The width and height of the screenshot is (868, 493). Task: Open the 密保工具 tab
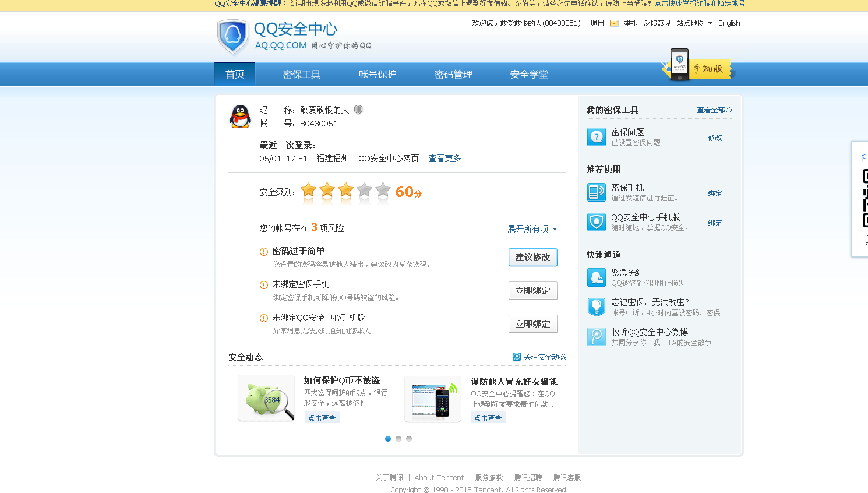coord(302,74)
